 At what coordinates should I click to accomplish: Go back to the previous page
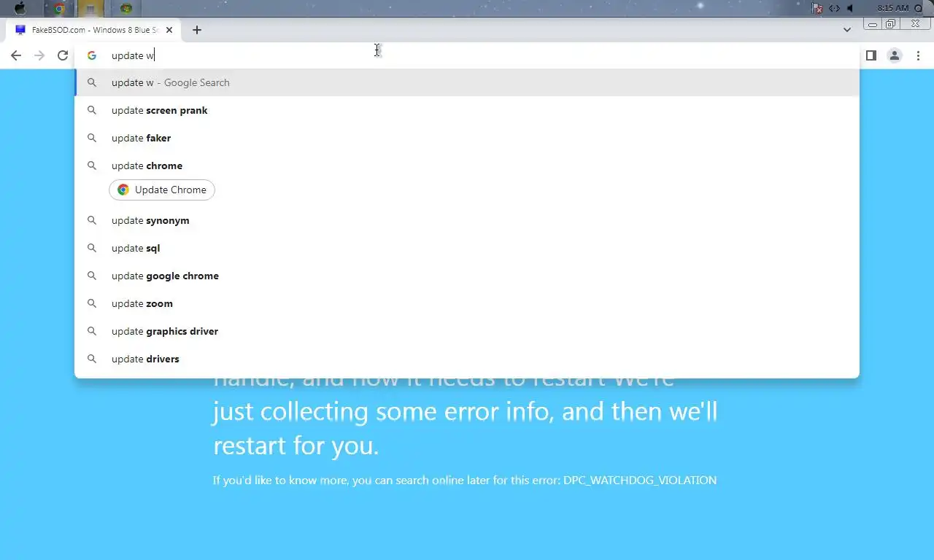coord(16,55)
